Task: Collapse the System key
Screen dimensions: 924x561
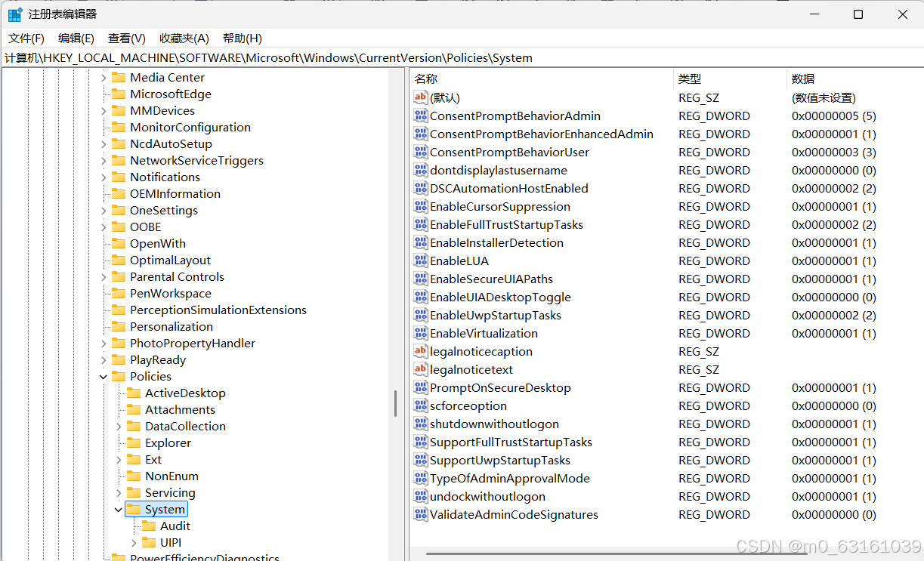Action: tap(119, 509)
